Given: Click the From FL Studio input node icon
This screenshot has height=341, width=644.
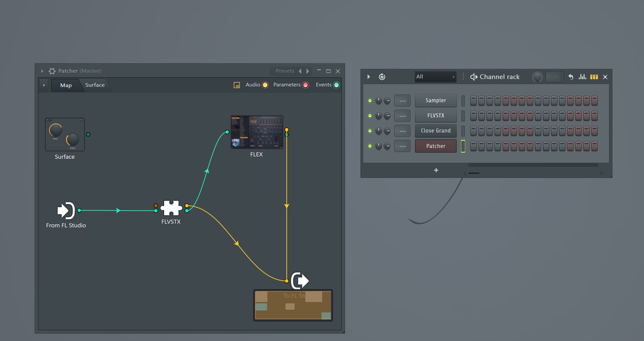Looking at the screenshot, I should 66,210.
